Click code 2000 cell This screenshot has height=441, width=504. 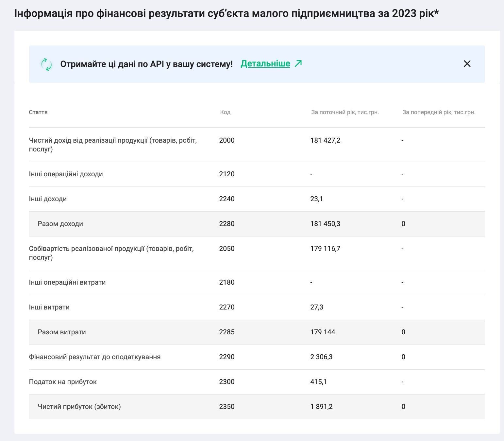(x=227, y=140)
